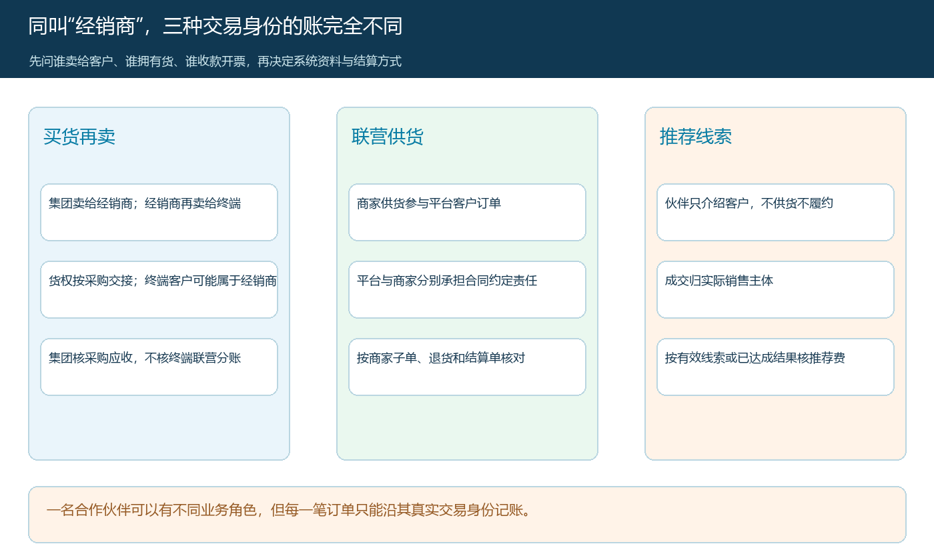Click the footer note starting with 一名合作伙伴

[467, 515]
